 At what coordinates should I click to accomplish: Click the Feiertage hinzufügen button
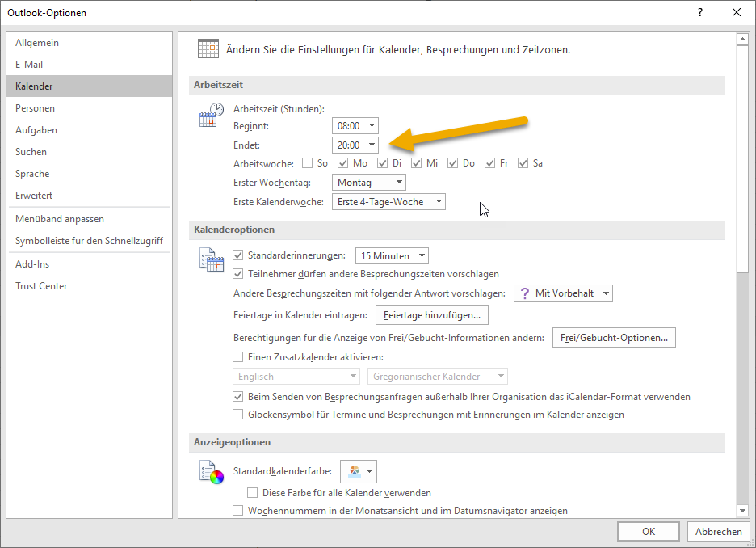pyautogui.click(x=432, y=315)
